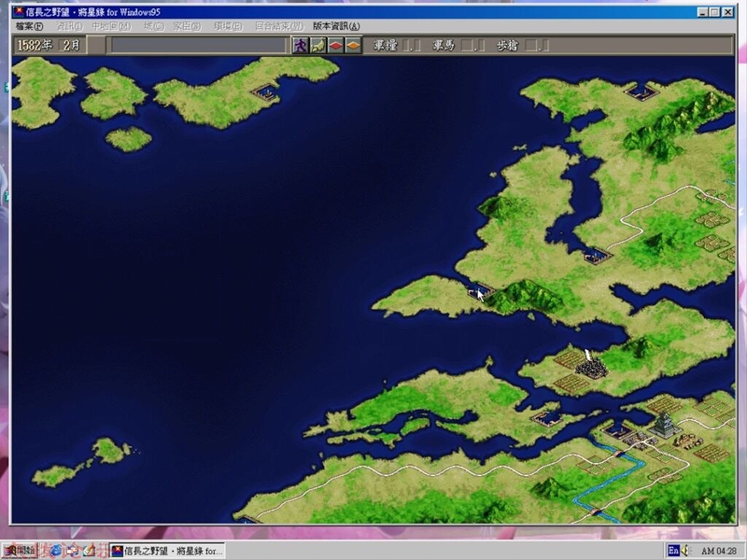Viewport: 747px width, 560px height.
Task: Close the game window
Action: point(728,12)
